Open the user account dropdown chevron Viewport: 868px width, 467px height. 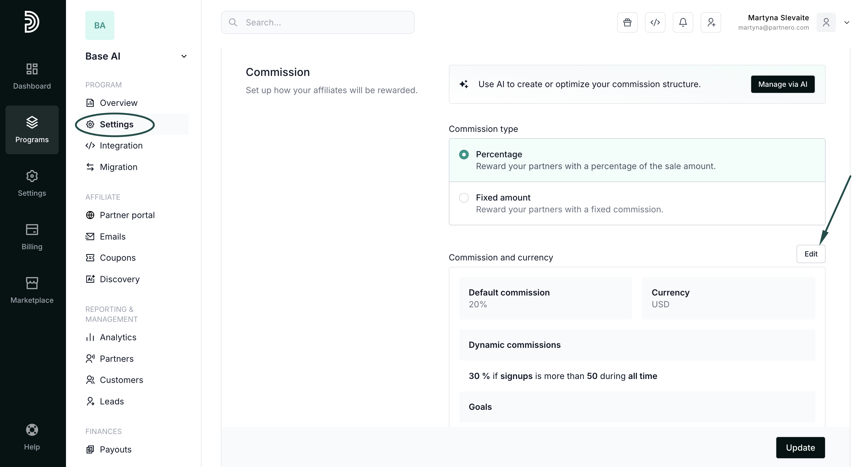(847, 23)
